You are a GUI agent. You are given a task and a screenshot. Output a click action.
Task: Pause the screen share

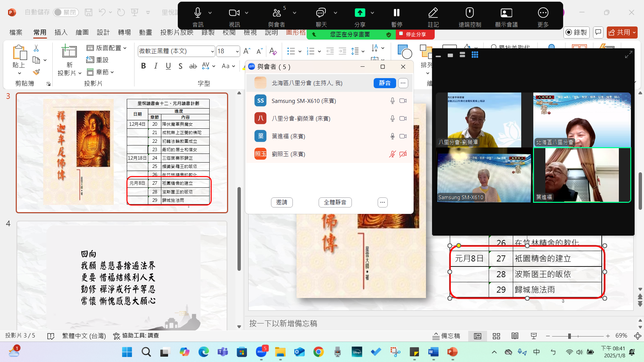[x=396, y=13]
